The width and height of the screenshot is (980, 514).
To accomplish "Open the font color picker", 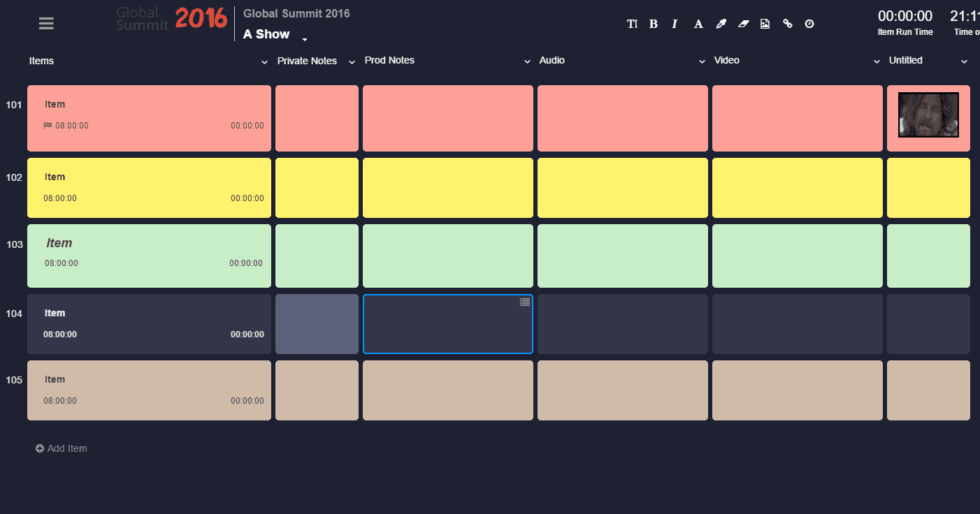I will pyautogui.click(x=698, y=23).
